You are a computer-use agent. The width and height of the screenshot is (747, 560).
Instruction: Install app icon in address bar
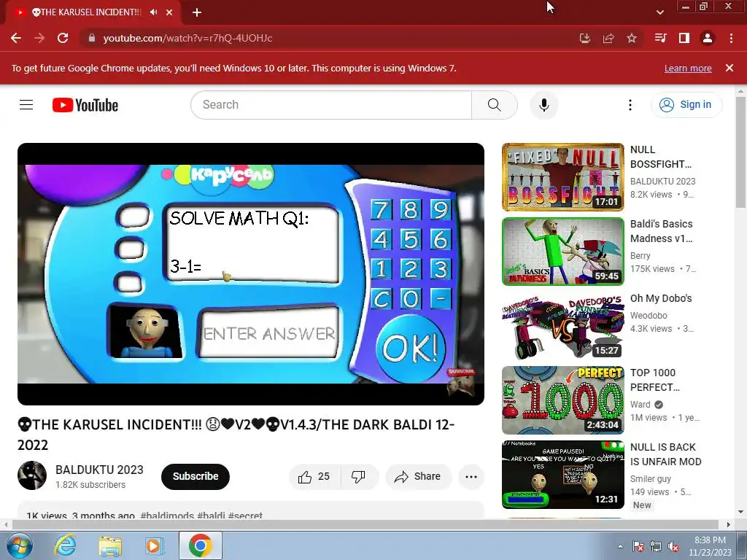pos(585,38)
